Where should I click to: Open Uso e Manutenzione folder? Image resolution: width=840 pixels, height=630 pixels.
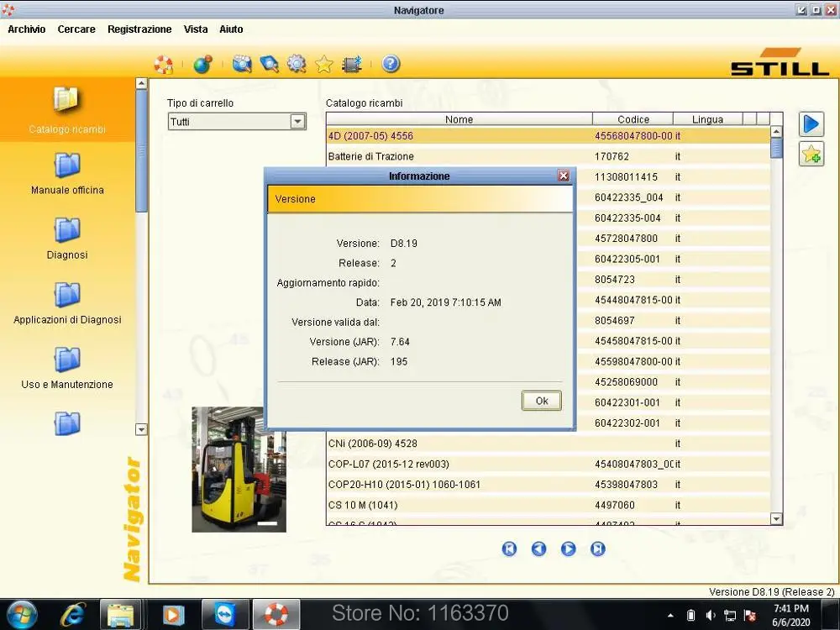(67, 368)
